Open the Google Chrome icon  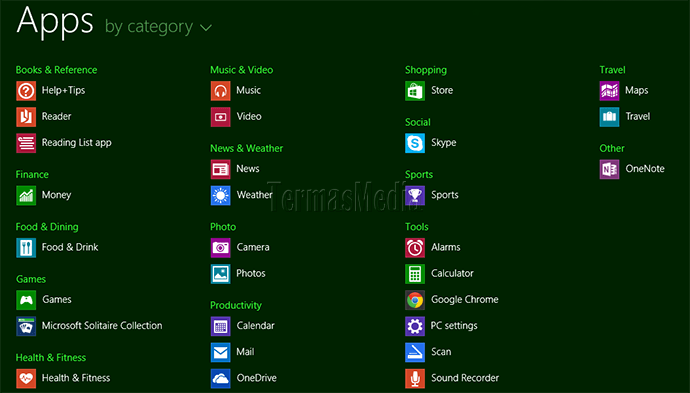(415, 301)
